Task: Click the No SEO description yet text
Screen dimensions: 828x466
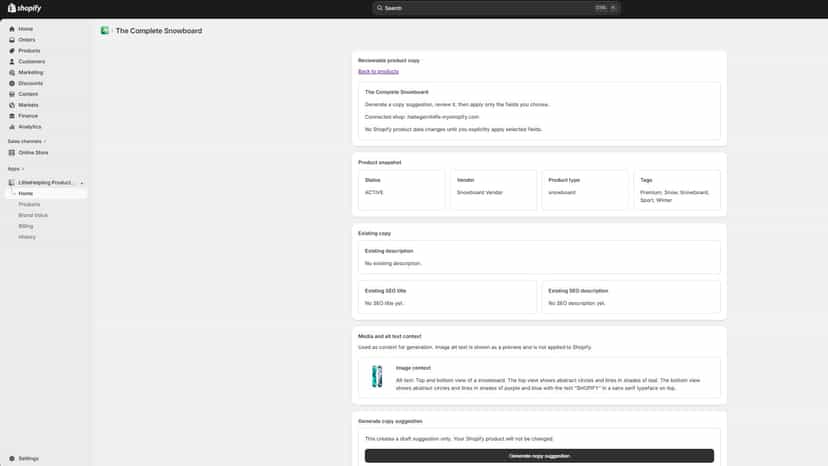Action: pyautogui.click(x=577, y=303)
